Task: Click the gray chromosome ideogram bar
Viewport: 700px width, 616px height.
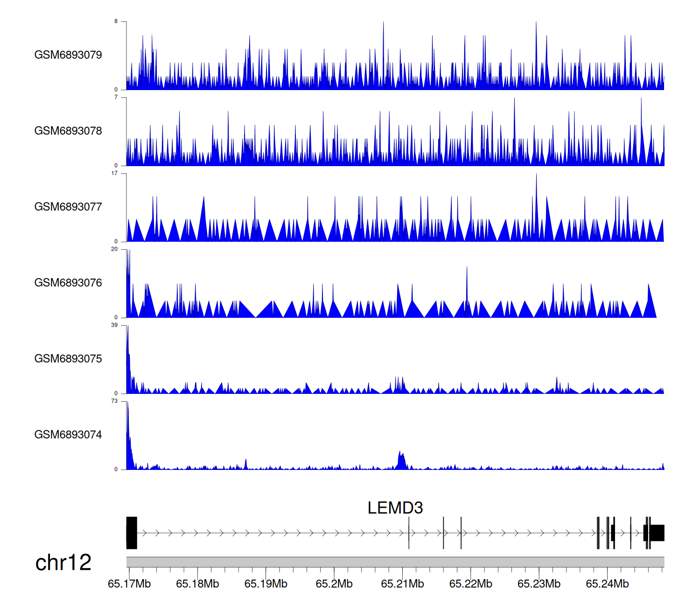Action: [395, 562]
